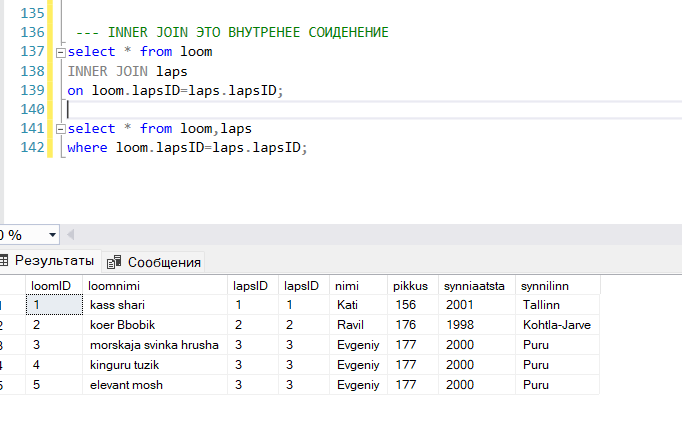This screenshot has height=430, width=682.
Task: Click 'Evgeniy' in the kinguru tuzik row
Action: (x=358, y=365)
